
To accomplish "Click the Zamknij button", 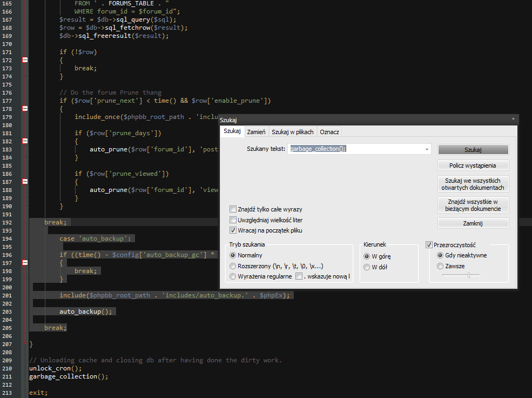I will coord(473,223).
